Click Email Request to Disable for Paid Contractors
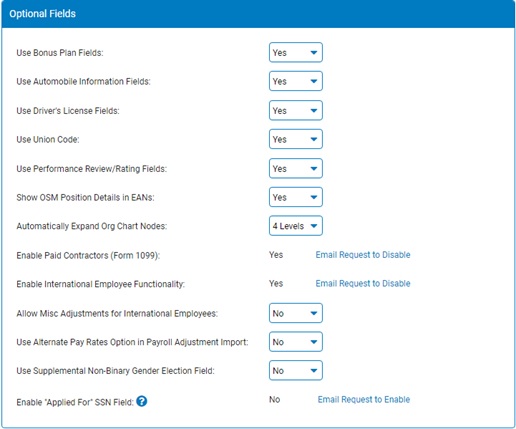This screenshot has height=429, width=516. pos(363,255)
